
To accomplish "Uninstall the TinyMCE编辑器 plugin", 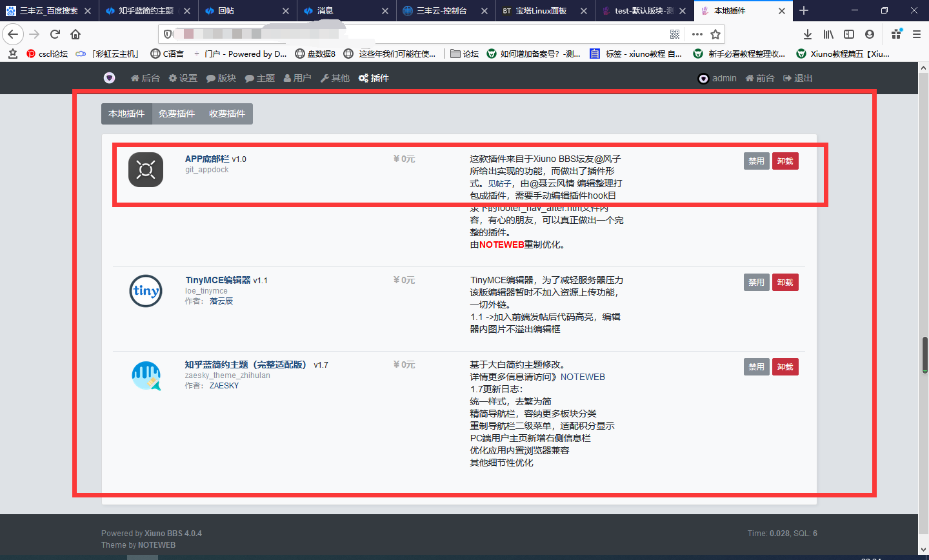I will (x=785, y=283).
